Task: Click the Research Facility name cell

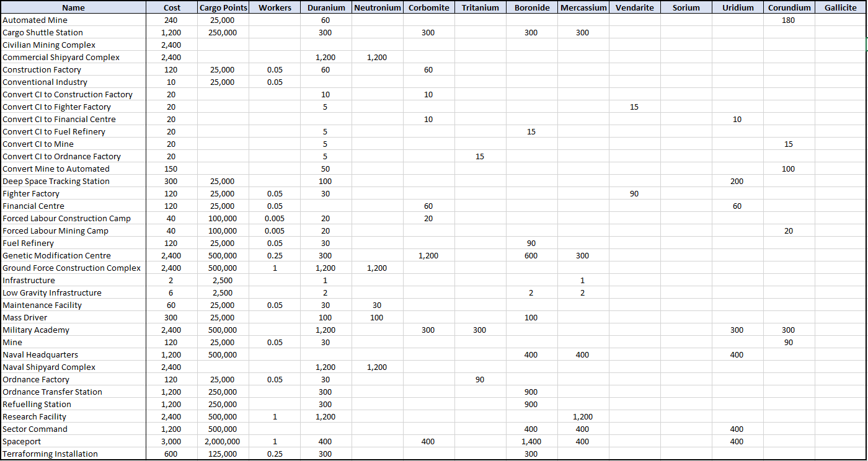Action: [74, 416]
